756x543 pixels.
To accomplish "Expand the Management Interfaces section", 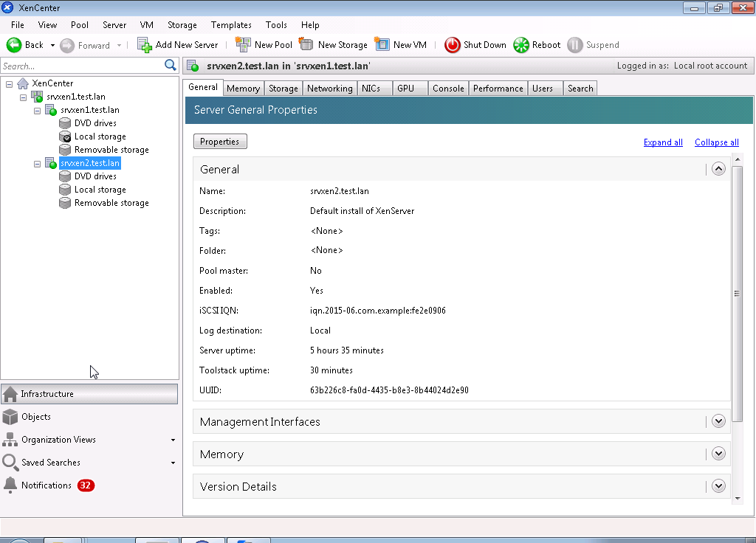I will point(718,421).
